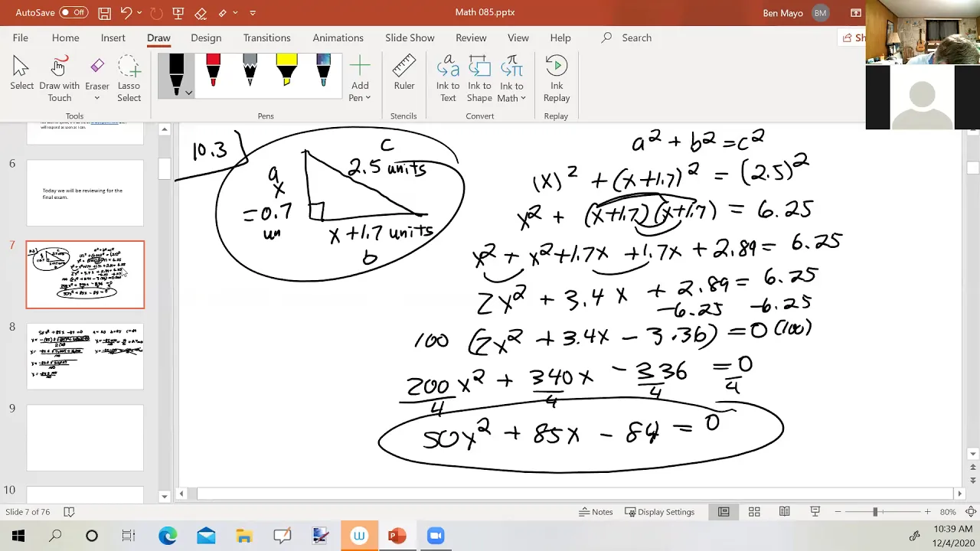Open the Help tab
The width and height of the screenshot is (980, 551).
(560, 37)
